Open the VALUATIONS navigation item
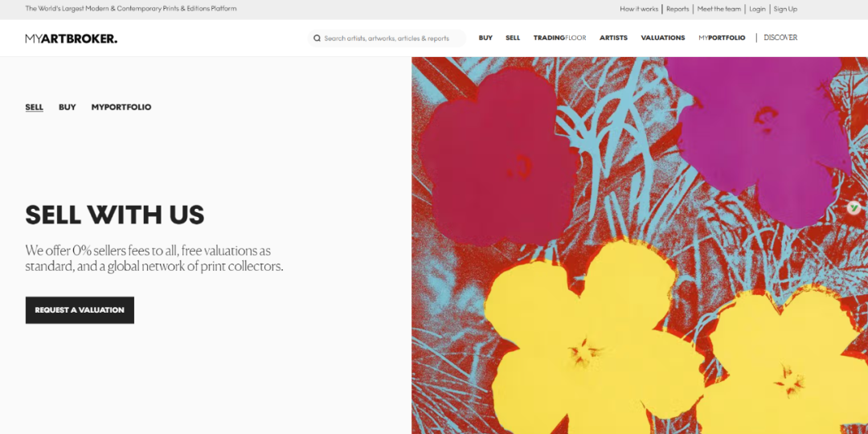The width and height of the screenshot is (868, 434). [x=662, y=38]
